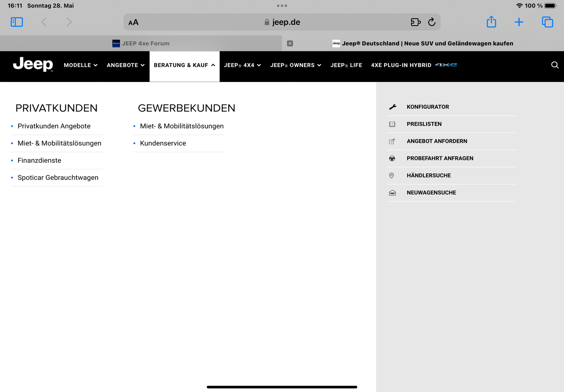Tap the share icon in Safari
The image size is (564, 392).
[x=491, y=22]
